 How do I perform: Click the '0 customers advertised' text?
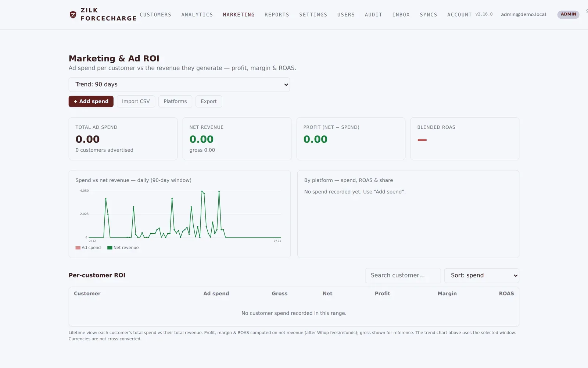click(104, 150)
